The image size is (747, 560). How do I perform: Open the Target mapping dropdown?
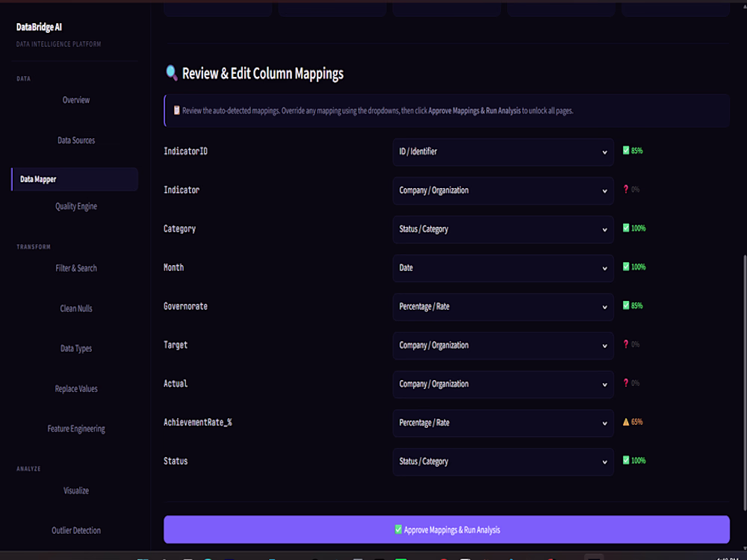(x=503, y=346)
